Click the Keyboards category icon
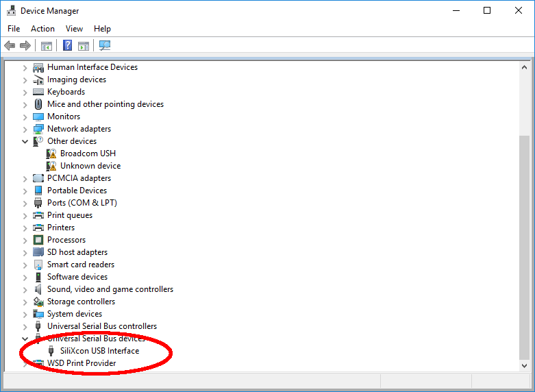 [x=38, y=92]
